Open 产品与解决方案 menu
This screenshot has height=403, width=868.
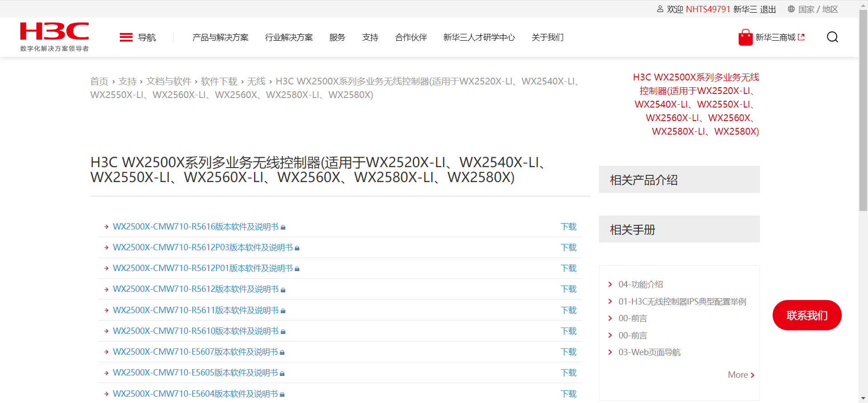coord(221,37)
